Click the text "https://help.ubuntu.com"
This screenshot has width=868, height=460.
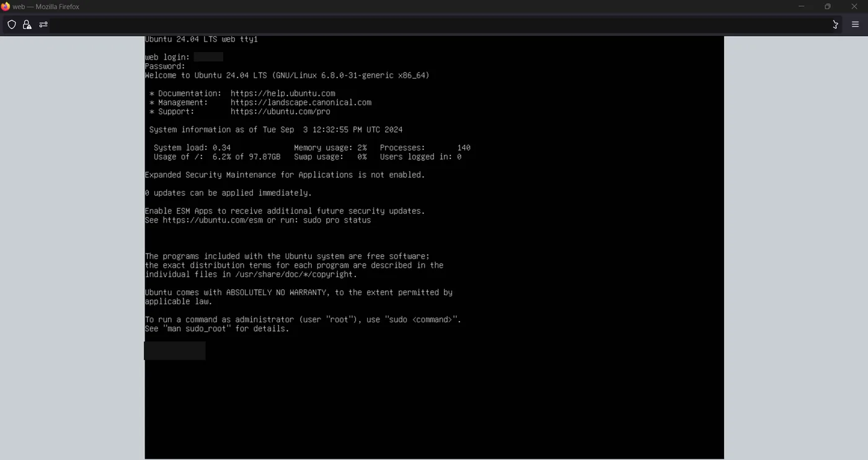tap(283, 94)
